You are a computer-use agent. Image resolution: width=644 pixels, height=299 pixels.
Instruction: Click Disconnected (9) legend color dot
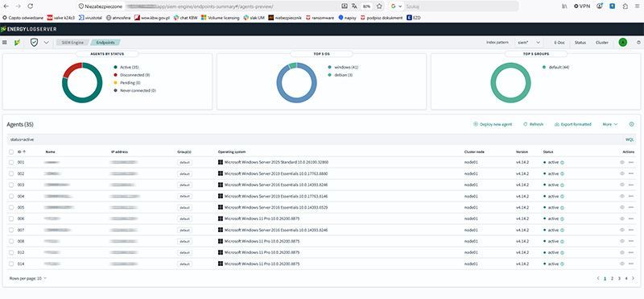(116, 75)
